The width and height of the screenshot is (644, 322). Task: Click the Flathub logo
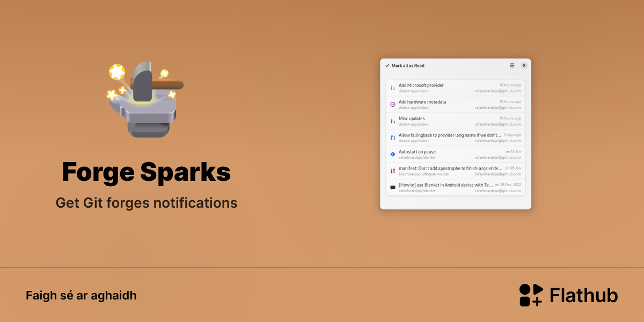[x=568, y=295]
